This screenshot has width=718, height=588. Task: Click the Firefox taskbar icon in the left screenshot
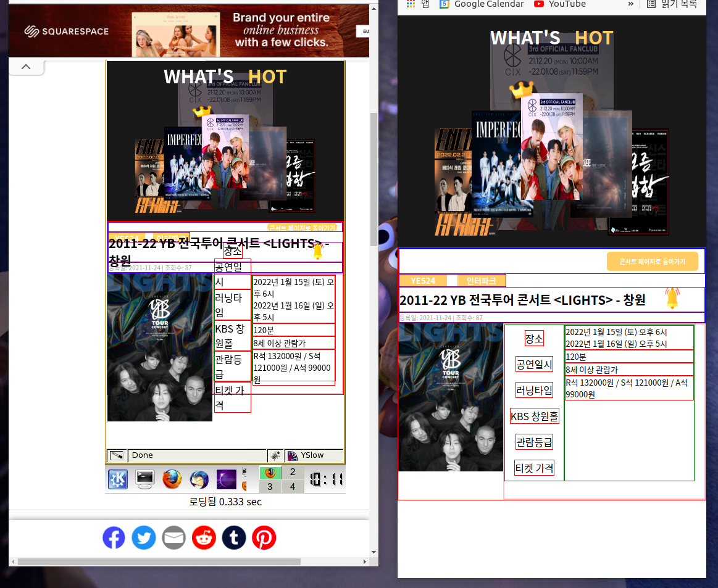click(172, 479)
